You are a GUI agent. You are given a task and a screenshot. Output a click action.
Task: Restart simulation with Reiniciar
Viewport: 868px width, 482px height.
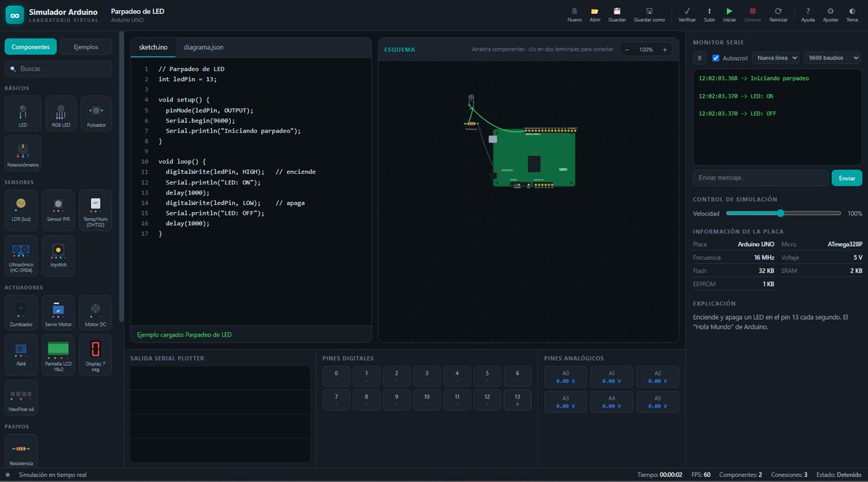778,14
